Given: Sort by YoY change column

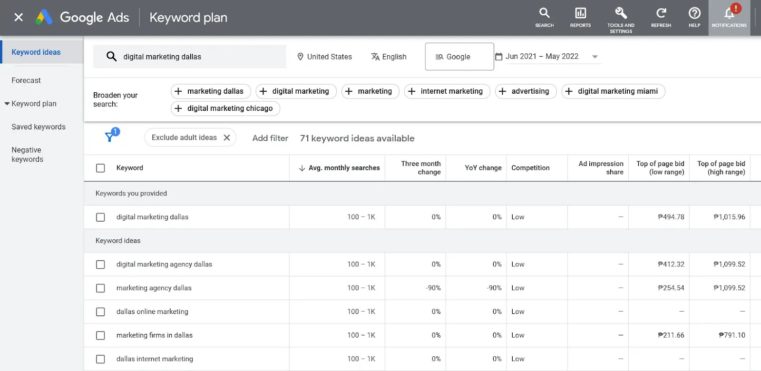Looking at the screenshot, I should click(x=482, y=168).
